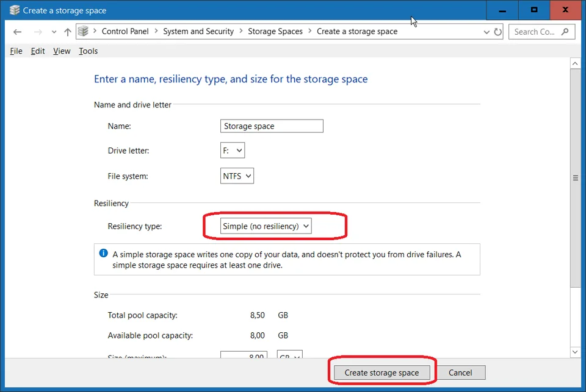
Task: Expand chevron before Control Panel breadcrumb
Action: tap(95, 31)
